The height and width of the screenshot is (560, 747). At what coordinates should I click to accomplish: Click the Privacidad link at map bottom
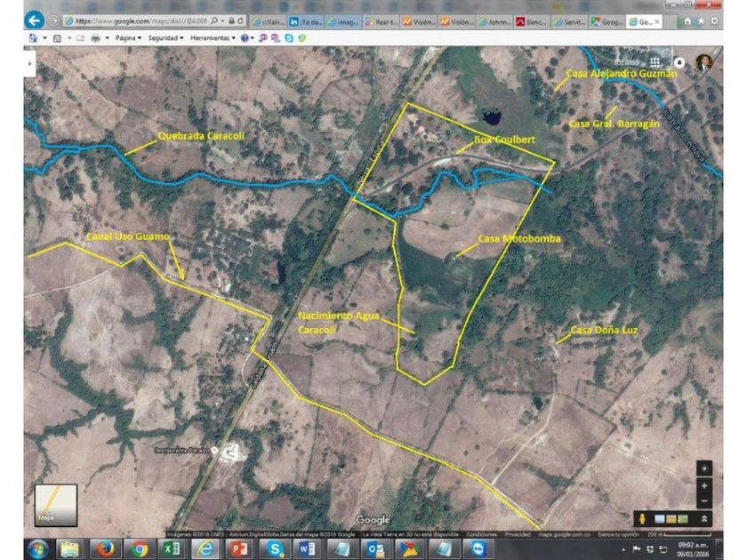coord(518,534)
